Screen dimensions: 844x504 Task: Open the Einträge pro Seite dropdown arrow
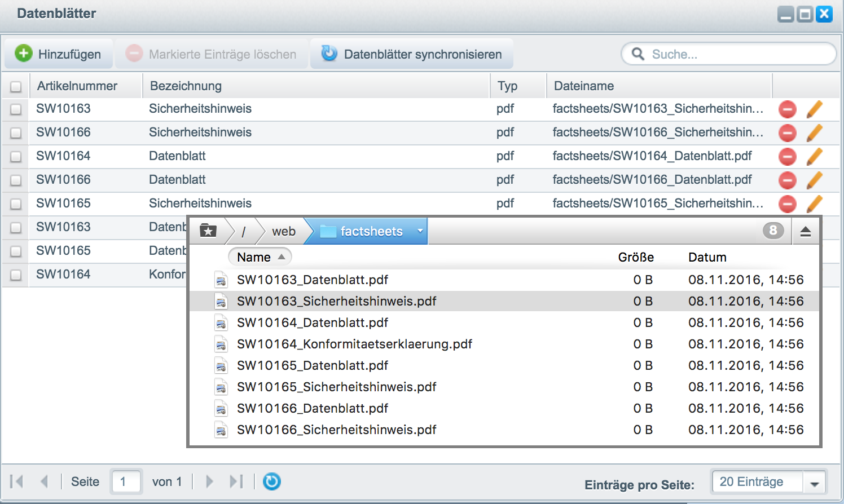(x=815, y=483)
